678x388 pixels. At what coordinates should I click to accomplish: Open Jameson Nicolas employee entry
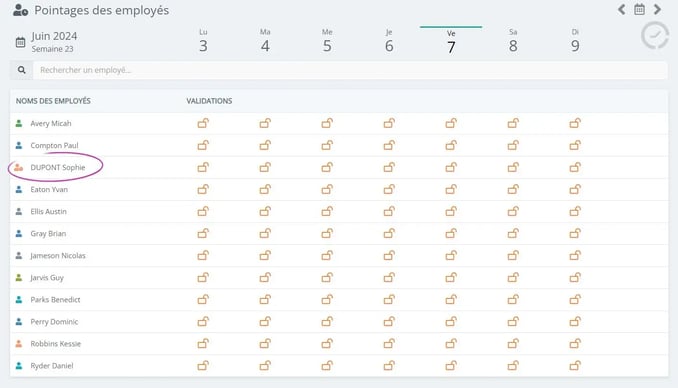pyautogui.click(x=58, y=256)
